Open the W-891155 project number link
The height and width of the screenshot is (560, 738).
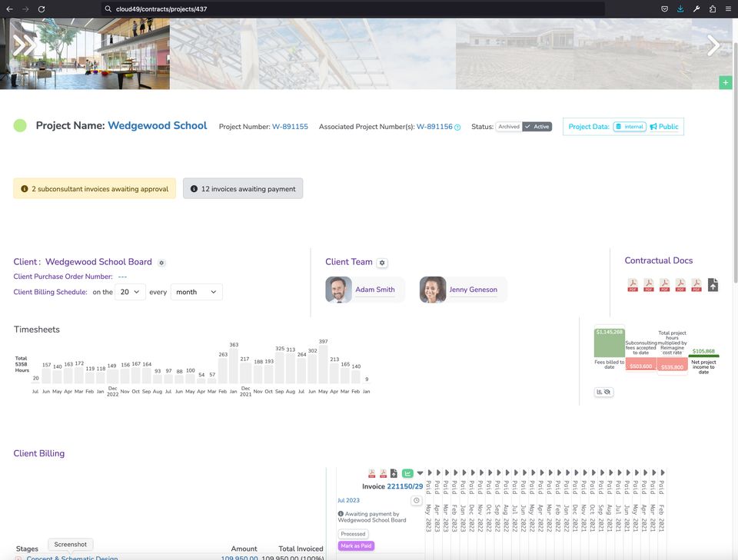coord(291,126)
